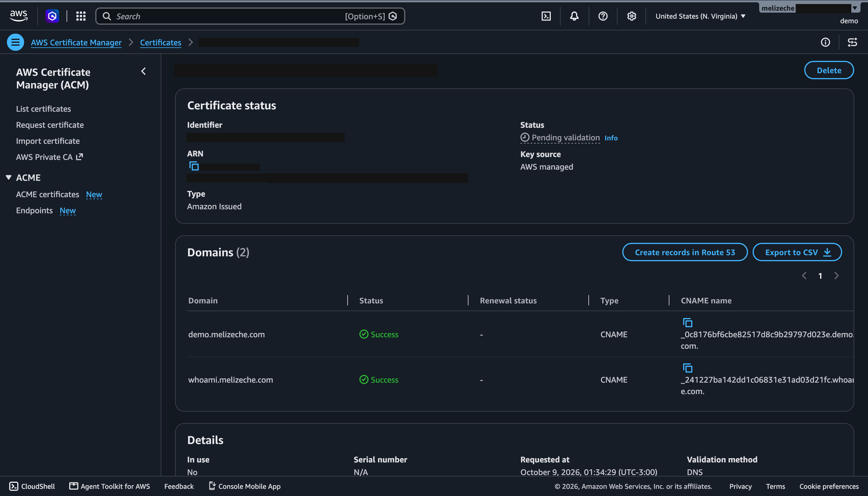Launch CloudShell from top bar icon
This screenshot has width=868, height=496.
(546, 16)
